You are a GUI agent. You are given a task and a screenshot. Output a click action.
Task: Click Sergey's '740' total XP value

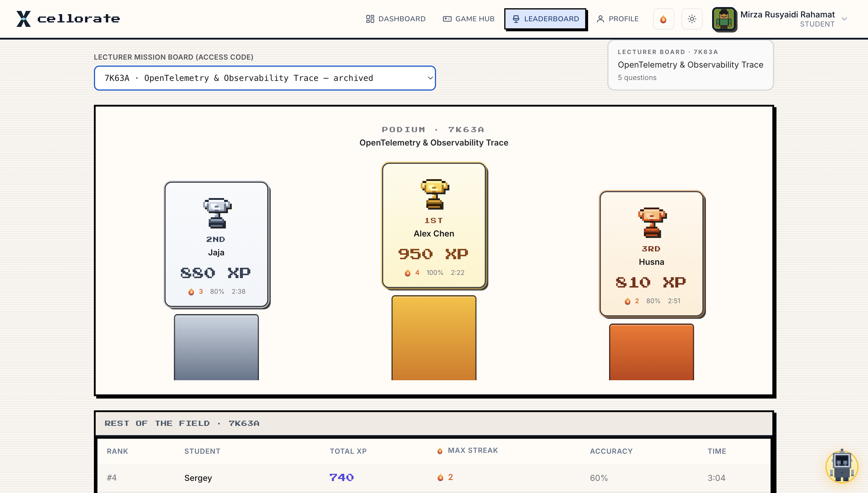(x=341, y=477)
